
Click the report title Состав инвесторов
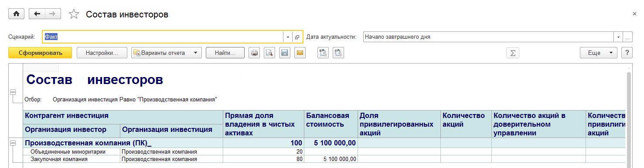pyautogui.click(x=95, y=80)
